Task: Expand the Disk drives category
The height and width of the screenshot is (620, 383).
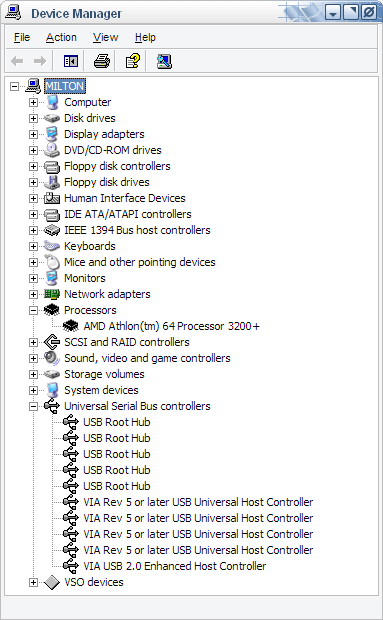Action: (34, 118)
